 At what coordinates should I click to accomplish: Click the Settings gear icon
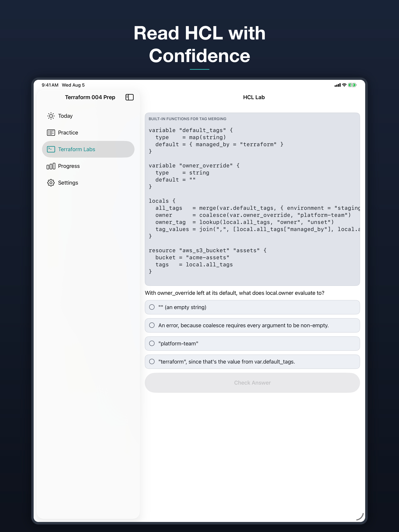51,182
